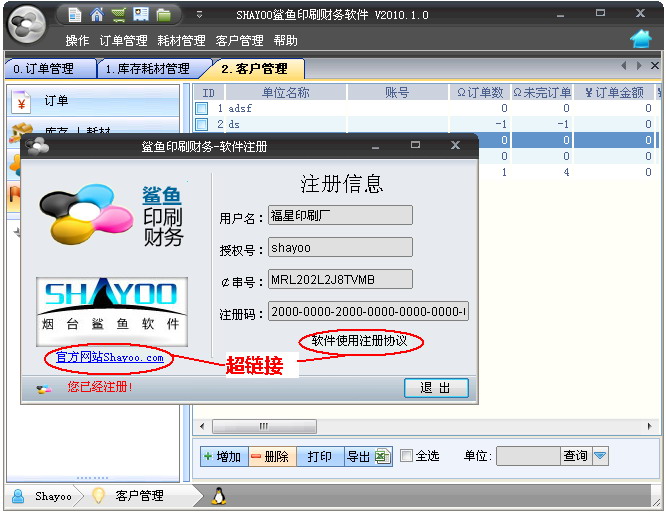Click the green folder icon in quick toolbar
Screen dimensions: 666x513
(x=163, y=15)
